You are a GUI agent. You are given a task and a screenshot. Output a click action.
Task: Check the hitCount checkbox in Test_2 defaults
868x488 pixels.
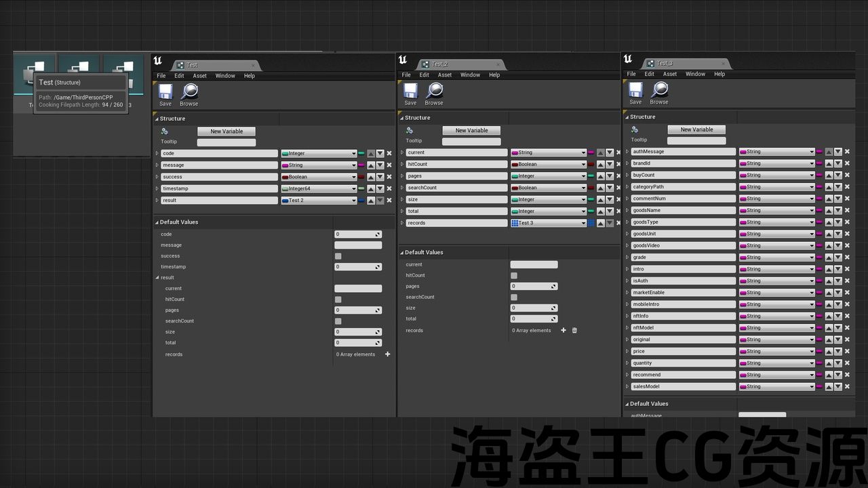coord(514,276)
